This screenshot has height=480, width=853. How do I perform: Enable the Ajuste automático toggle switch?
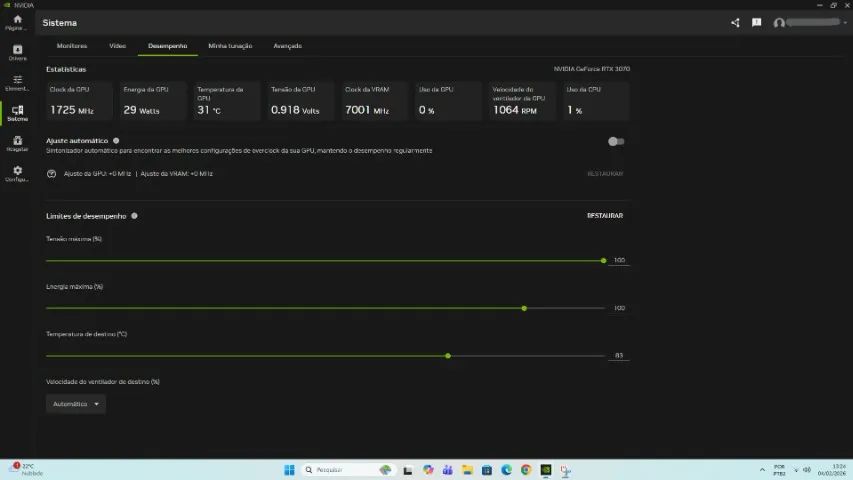tap(616, 141)
